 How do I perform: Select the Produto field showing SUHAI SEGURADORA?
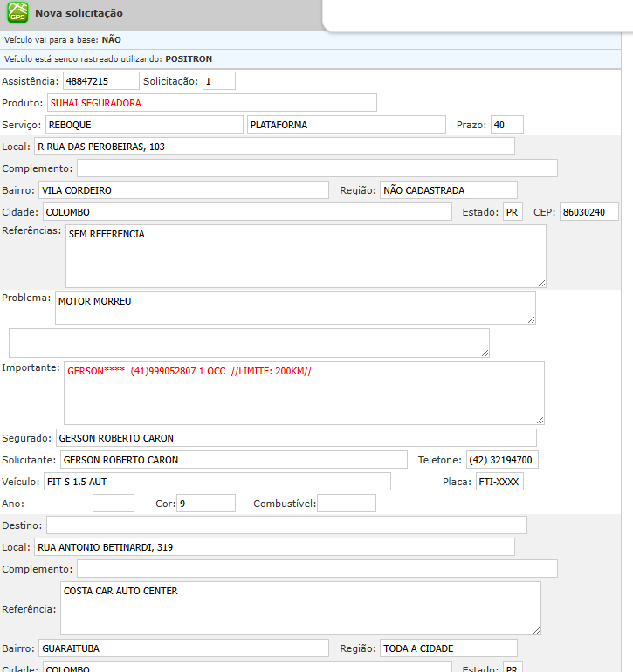point(211,103)
